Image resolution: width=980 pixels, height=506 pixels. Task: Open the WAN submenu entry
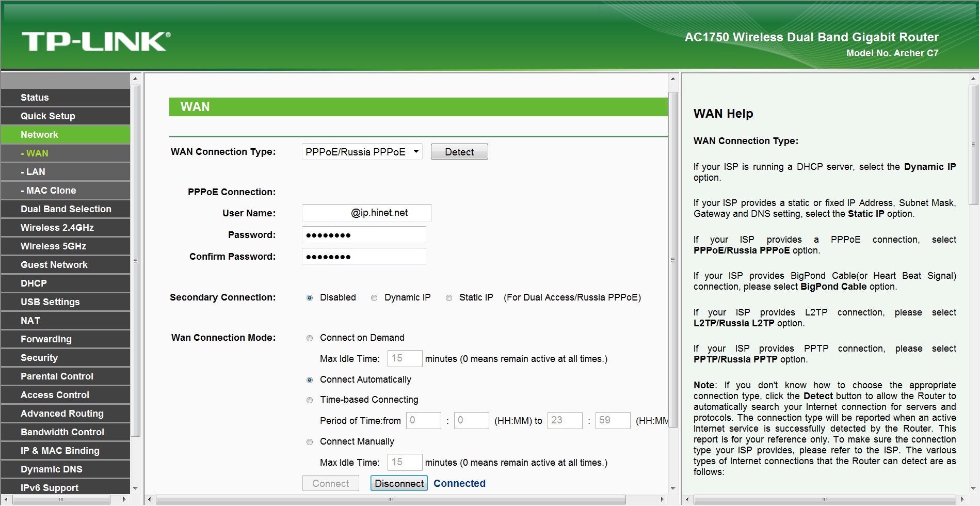[x=66, y=153]
